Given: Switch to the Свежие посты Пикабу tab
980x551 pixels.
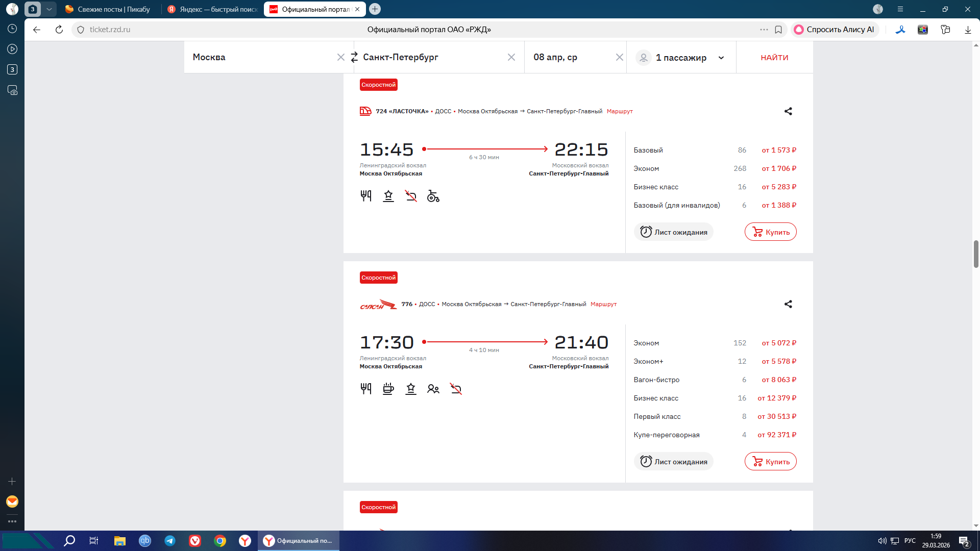Looking at the screenshot, I should coord(108,9).
